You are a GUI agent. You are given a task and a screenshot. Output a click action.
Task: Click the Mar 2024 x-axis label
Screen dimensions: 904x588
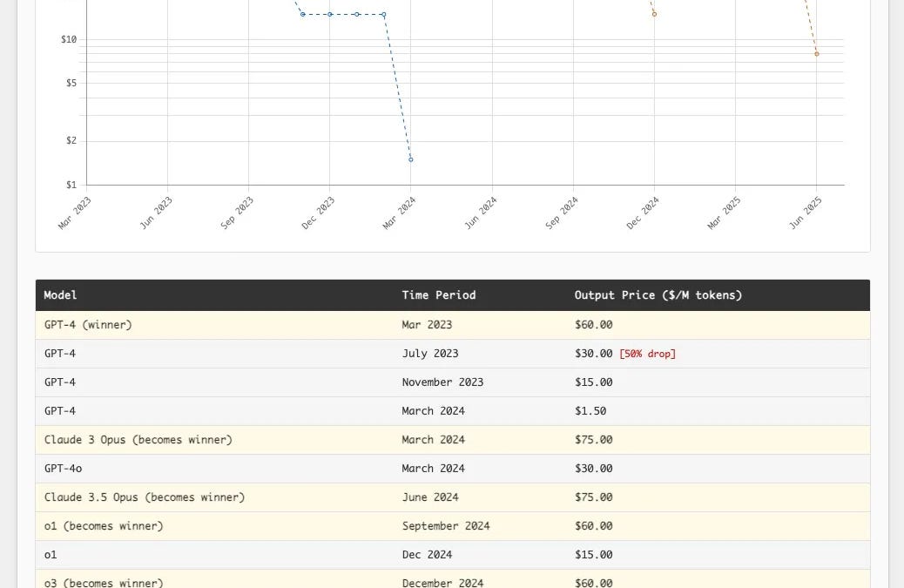[x=399, y=213]
